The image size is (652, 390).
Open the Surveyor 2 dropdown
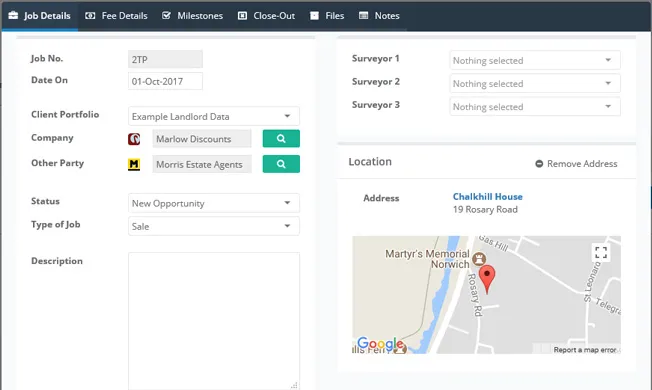tap(535, 84)
